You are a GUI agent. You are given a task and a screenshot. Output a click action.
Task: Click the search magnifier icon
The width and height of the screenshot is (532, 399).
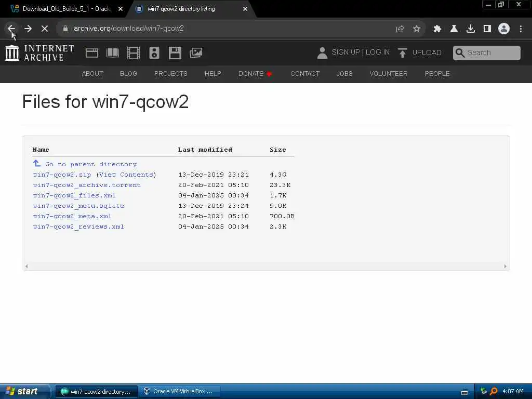[x=460, y=53]
